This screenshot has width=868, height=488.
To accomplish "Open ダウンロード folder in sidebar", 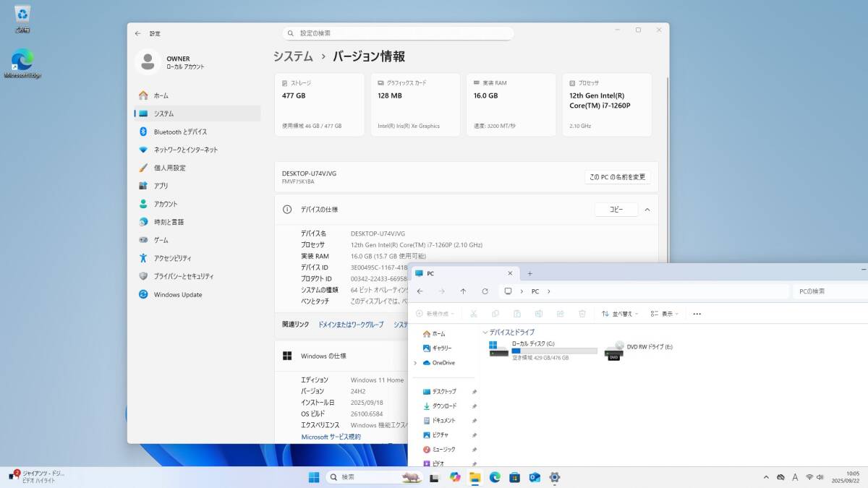I will point(444,406).
